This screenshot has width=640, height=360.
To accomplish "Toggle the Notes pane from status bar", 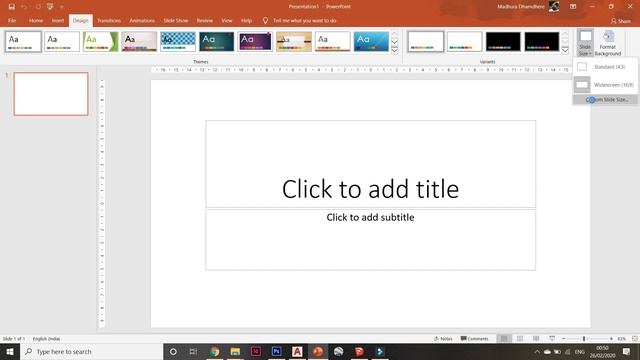I will coord(443,339).
